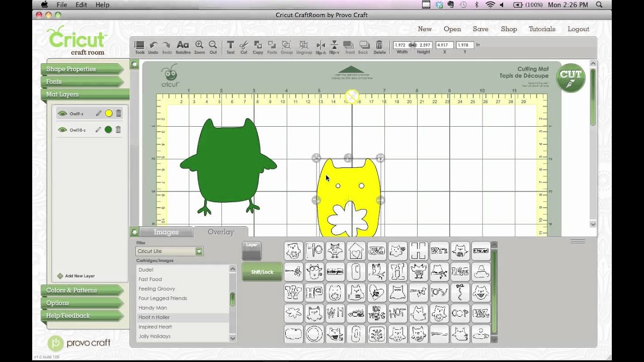Click the aspect ratio lock link icon

[x=413, y=45]
